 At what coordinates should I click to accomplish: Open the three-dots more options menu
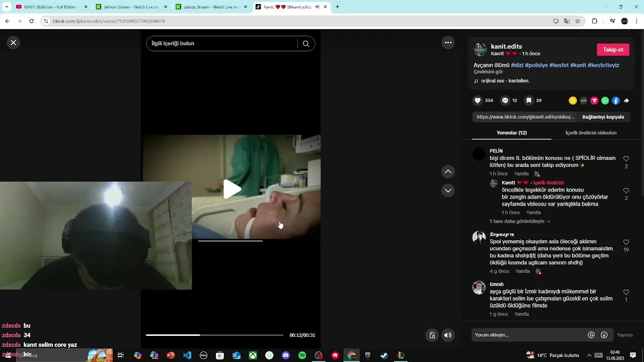click(x=448, y=43)
